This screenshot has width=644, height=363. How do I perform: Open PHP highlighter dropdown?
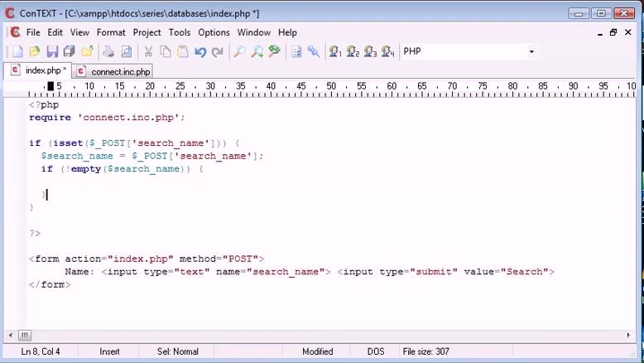[x=531, y=51]
